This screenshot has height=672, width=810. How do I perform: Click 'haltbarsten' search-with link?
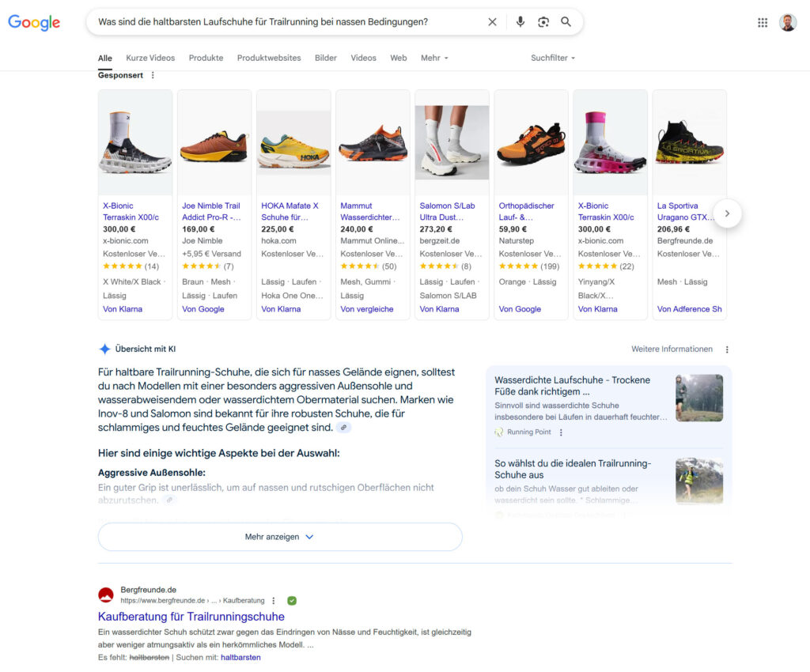(x=240, y=658)
